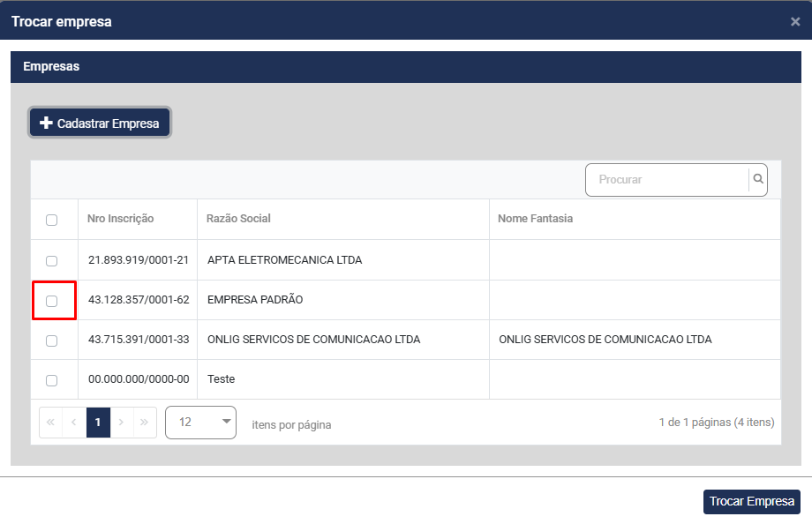812x524 pixels.
Task: Select the EMPRESA PADRÃO checkbox
Action: pos(51,301)
